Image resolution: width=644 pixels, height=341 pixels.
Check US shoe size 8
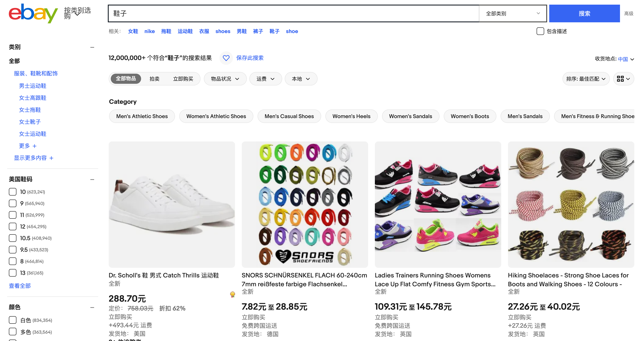12,261
